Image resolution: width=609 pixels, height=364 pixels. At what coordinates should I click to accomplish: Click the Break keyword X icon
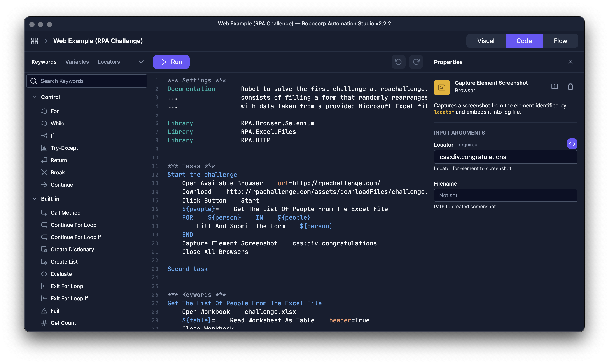coord(44,172)
